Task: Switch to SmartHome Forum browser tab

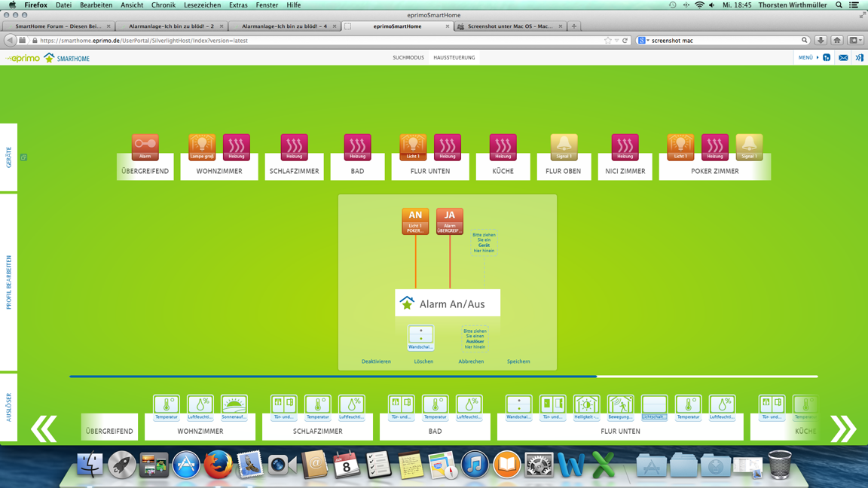Action: point(58,26)
